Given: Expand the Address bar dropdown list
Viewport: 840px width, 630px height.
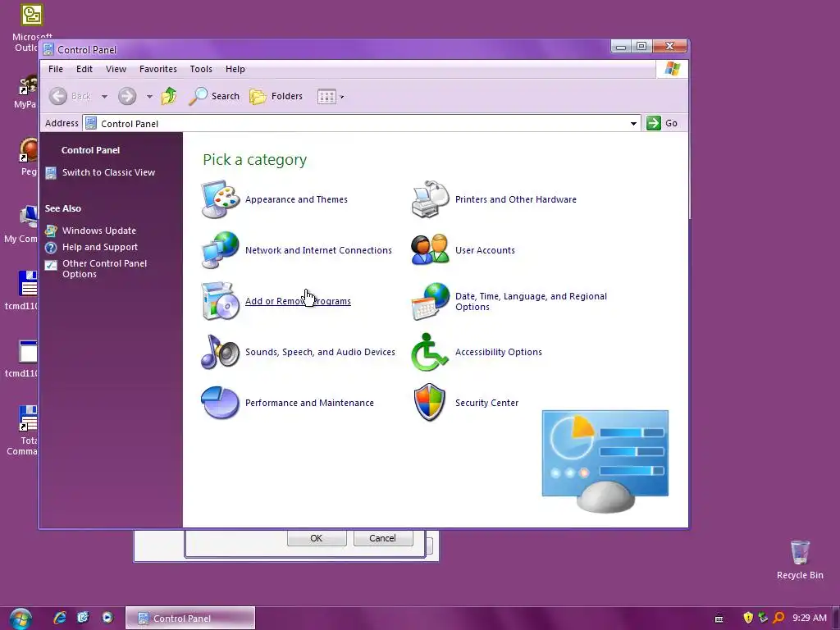Looking at the screenshot, I should pos(633,123).
